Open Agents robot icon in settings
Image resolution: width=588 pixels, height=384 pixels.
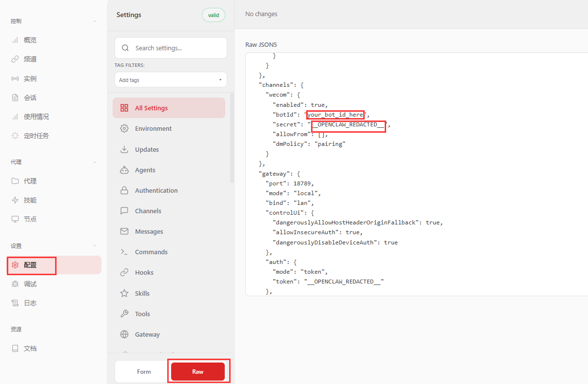(x=124, y=170)
